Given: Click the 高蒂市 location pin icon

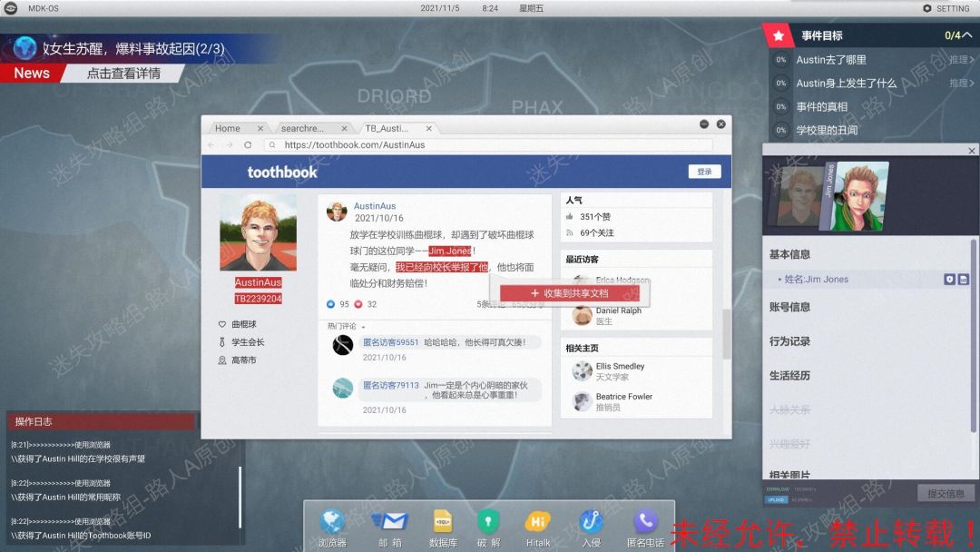Looking at the screenshot, I should point(222,360).
